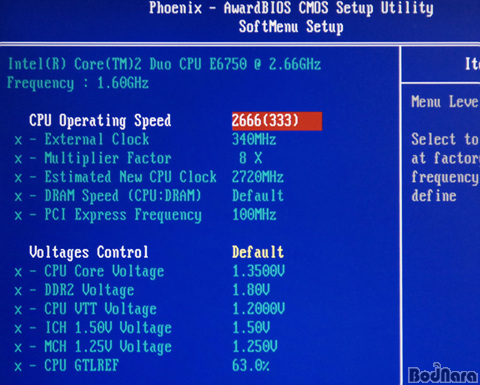The height and width of the screenshot is (385, 480).
Task: Click the 1.3500V core voltage value
Action: [259, 271]
